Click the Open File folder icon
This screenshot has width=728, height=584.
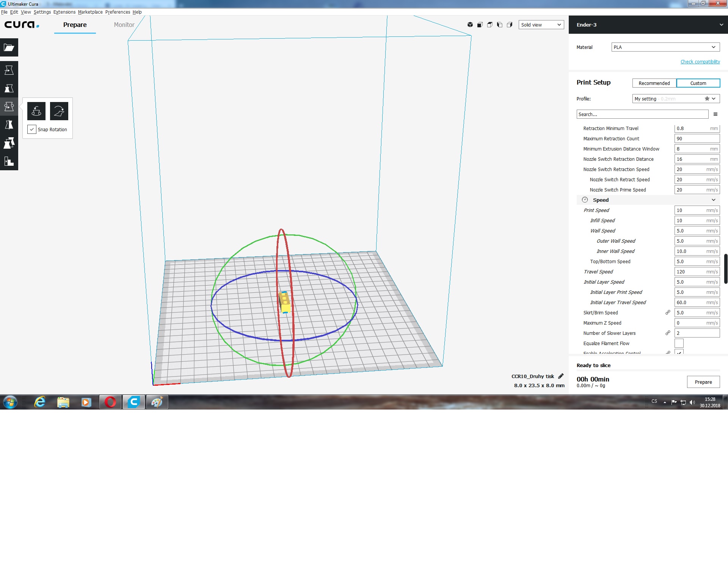pyautogui.click(x=9, y=47)
